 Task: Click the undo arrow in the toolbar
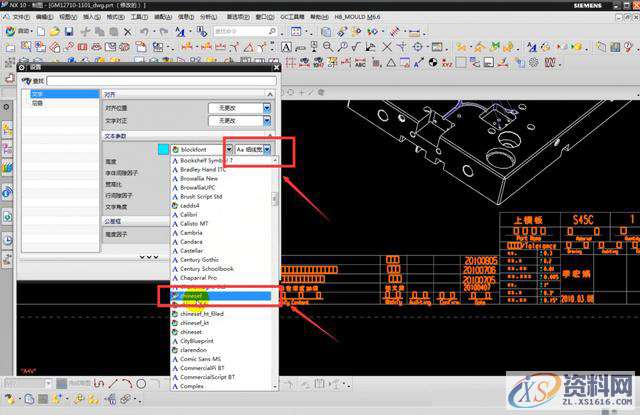(143, 31)
